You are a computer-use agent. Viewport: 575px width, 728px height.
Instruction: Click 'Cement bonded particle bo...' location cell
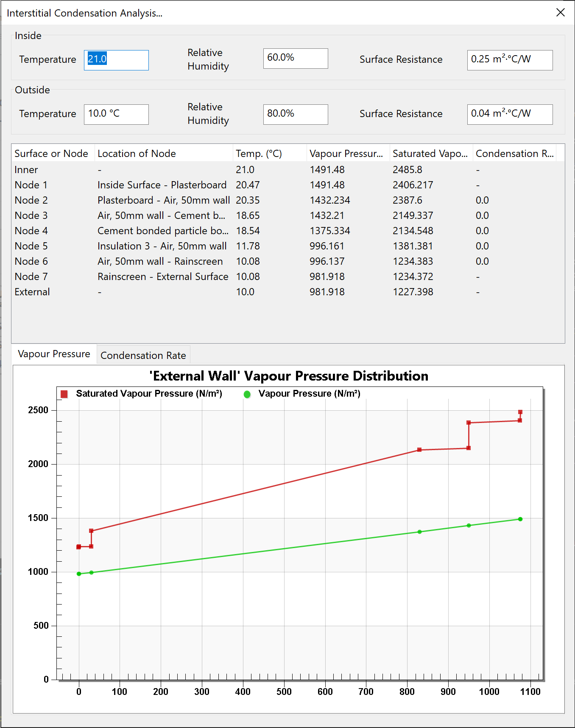(x=163, y=231)
